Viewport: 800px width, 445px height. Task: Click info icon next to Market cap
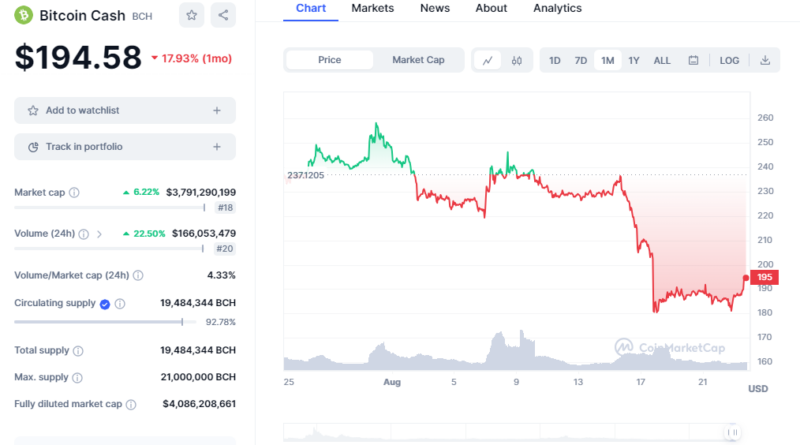click(x=74, y=192)
